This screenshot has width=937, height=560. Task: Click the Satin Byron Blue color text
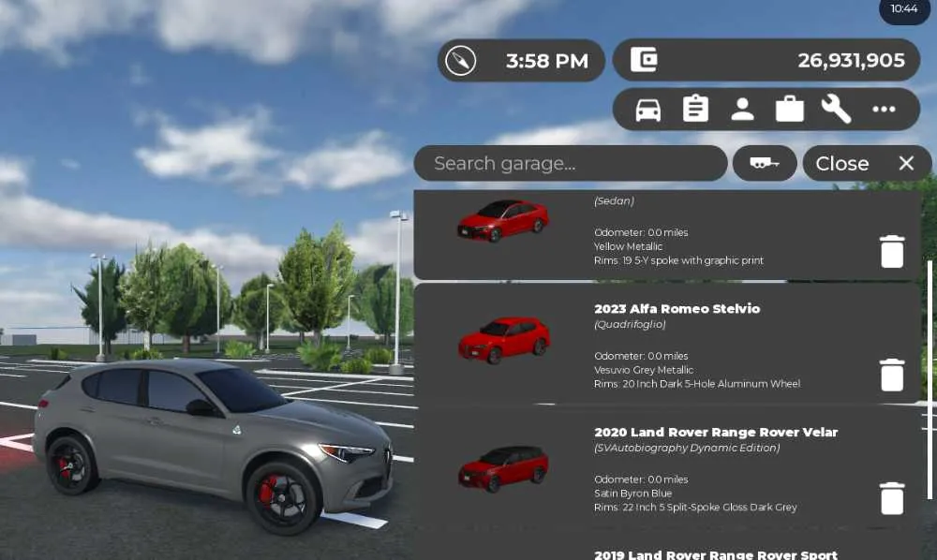632,494
